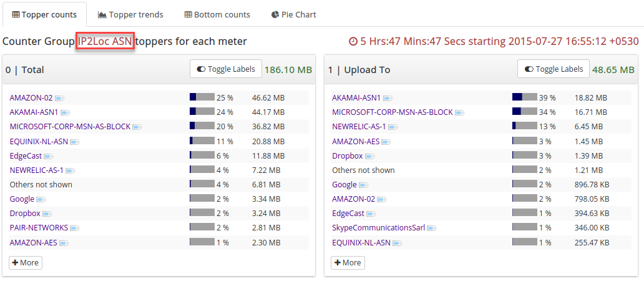The height and width of the screenshot is (281, 644).
Task: Open AMAZON-02 link in Total panel
Action: [x=31, y=98]
